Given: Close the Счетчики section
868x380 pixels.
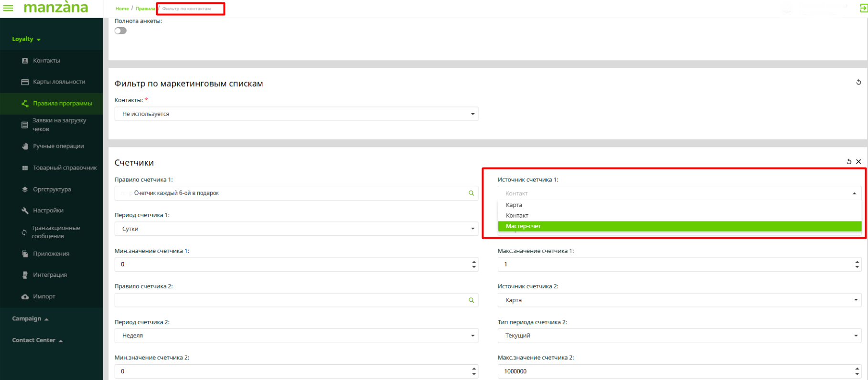Looking at the screenshot, I should click(x=858, y=162).
